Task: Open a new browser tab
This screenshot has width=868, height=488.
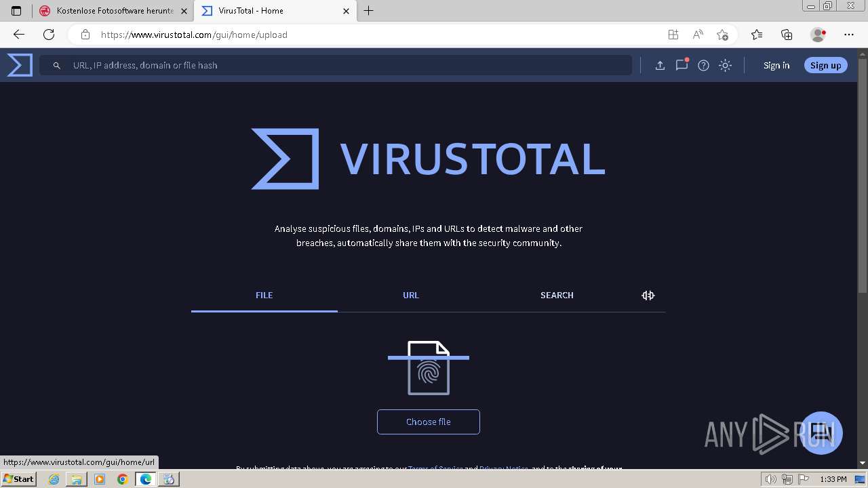Action: coord(368,11)
